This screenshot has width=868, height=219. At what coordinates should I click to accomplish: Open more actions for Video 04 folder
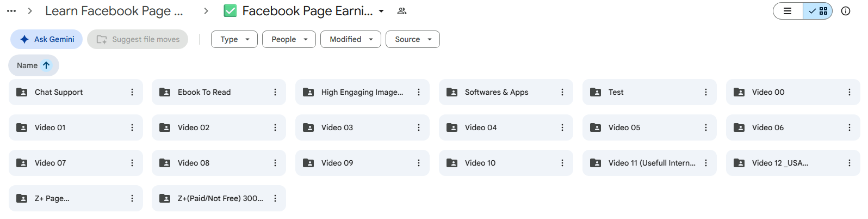click(x=562, y=127)
